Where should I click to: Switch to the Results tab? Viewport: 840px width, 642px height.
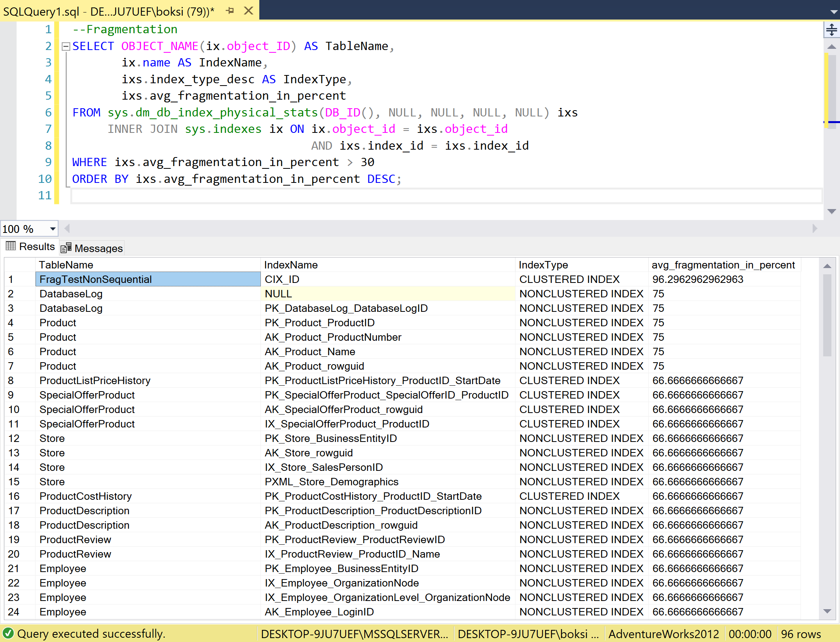[x=37, y=246]
